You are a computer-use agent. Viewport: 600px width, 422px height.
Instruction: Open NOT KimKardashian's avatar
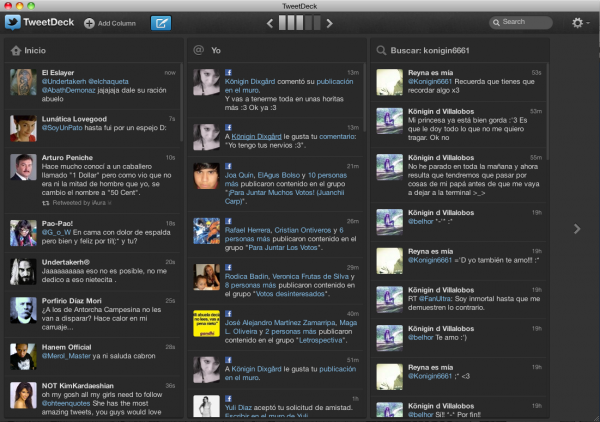point(23,395)
